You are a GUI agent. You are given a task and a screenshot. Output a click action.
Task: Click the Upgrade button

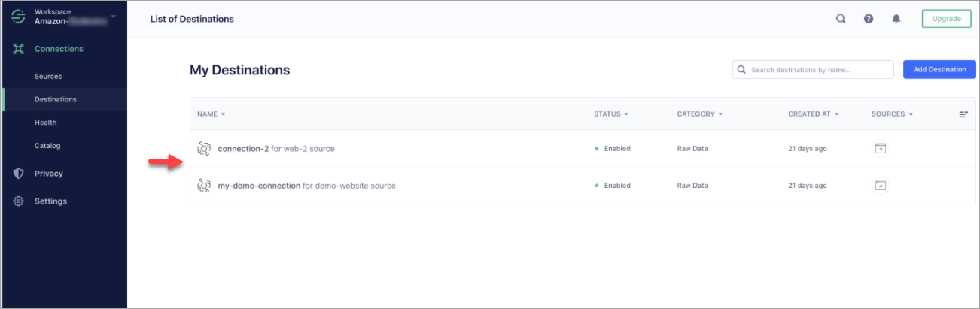point(946,19)
